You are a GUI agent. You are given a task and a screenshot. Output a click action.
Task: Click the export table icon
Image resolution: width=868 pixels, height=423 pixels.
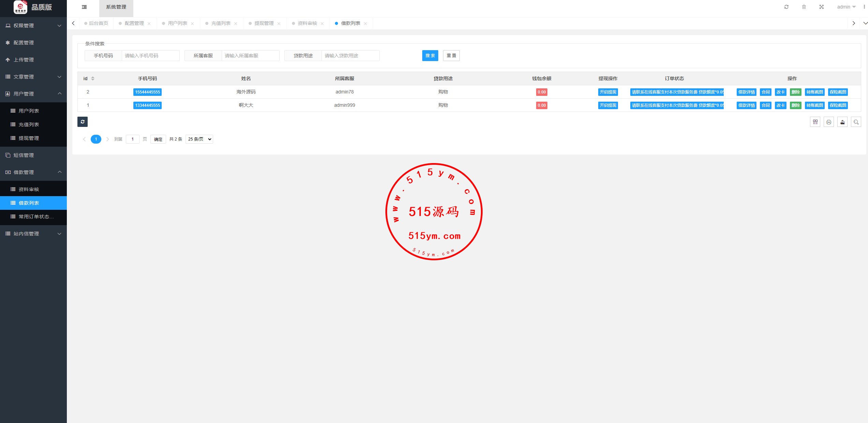click(842, 122)
